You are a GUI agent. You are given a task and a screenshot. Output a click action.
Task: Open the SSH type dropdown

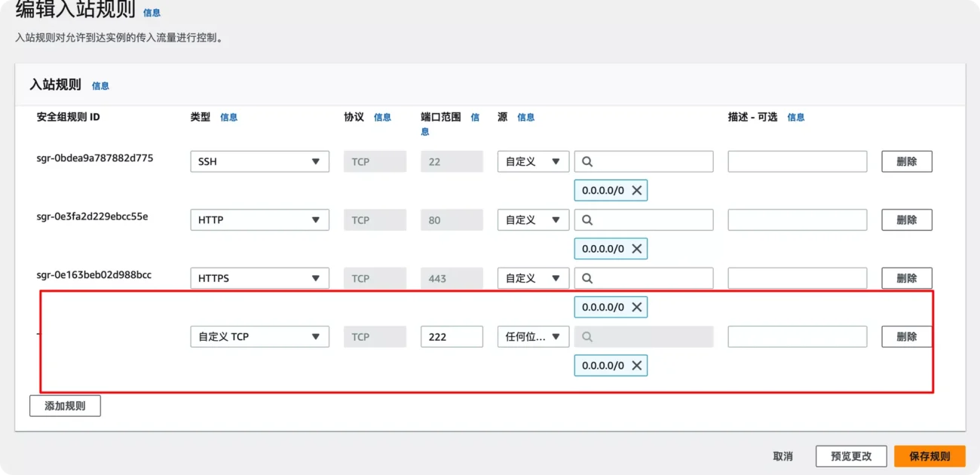click(259, 161)
